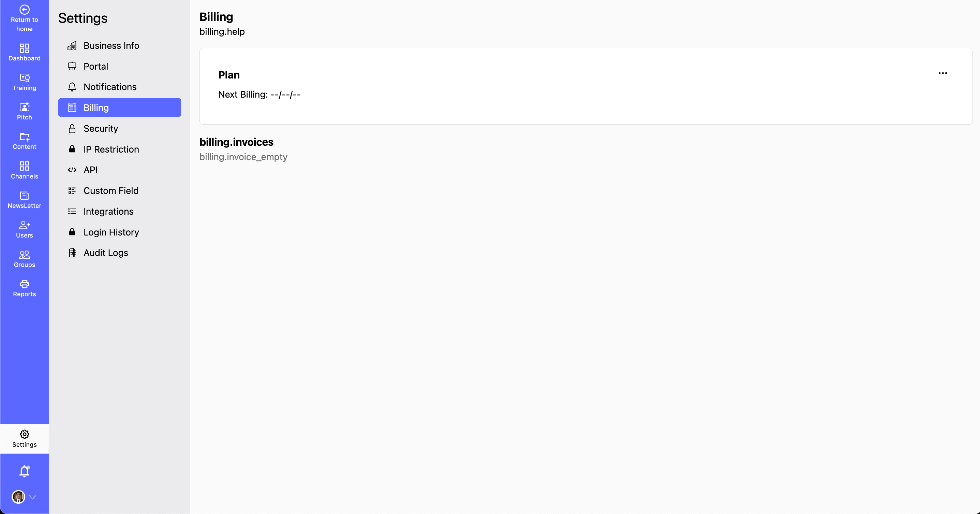
Task: Select Business Info in settings menu
Action: [x=111, y=46]
